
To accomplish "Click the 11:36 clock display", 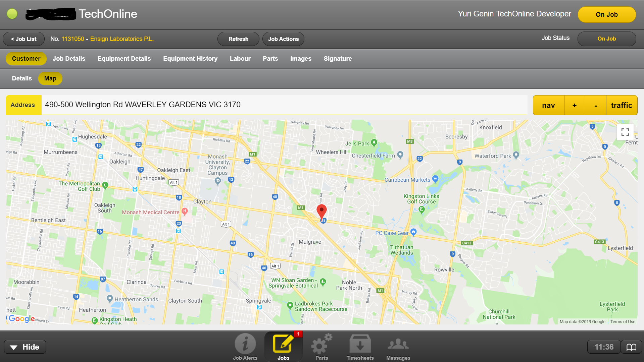I will tap(604, 347).
